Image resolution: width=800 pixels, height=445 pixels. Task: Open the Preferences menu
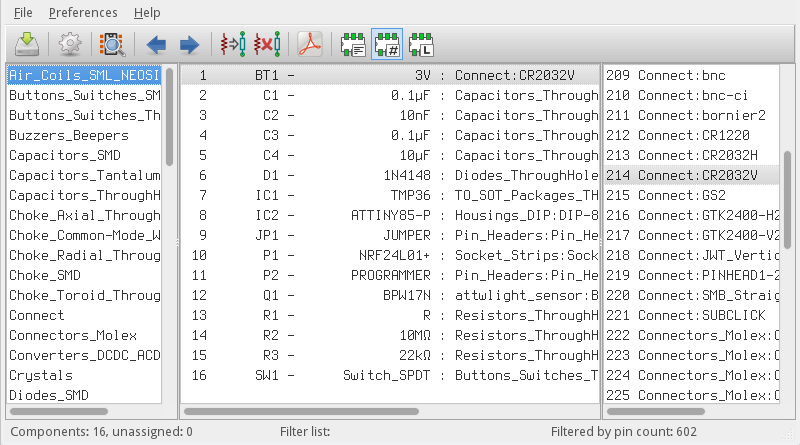pos(83,12)
